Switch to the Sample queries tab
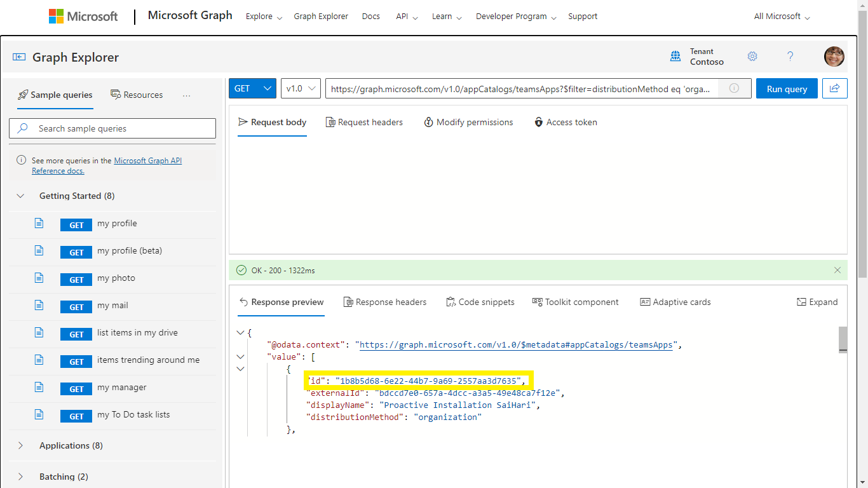This screenshot has width=868, height=488. coord(55,95)
